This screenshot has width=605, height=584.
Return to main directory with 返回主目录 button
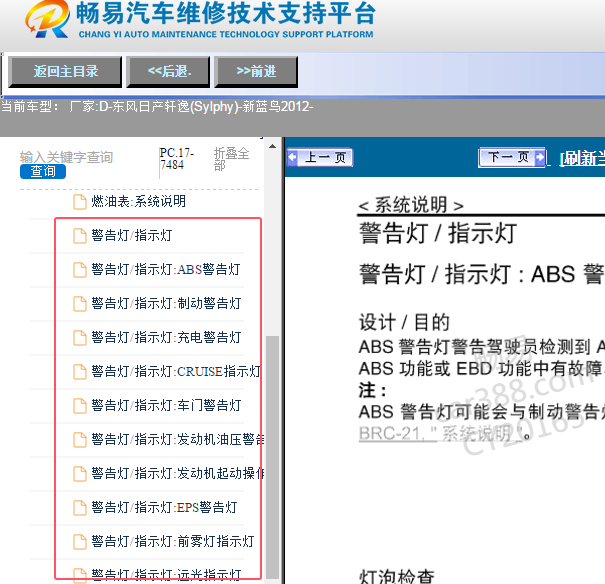tap(65, 72)
